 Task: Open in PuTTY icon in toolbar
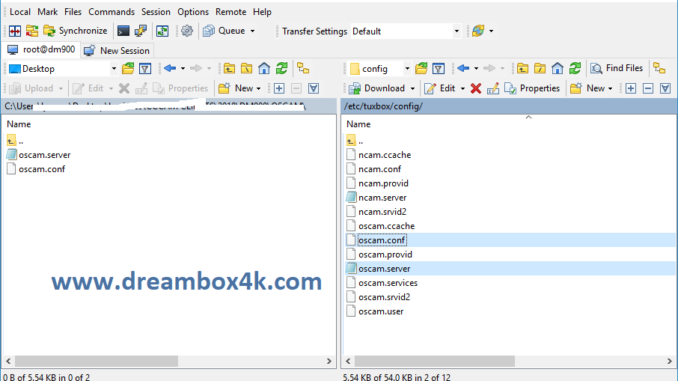point(141,31)
